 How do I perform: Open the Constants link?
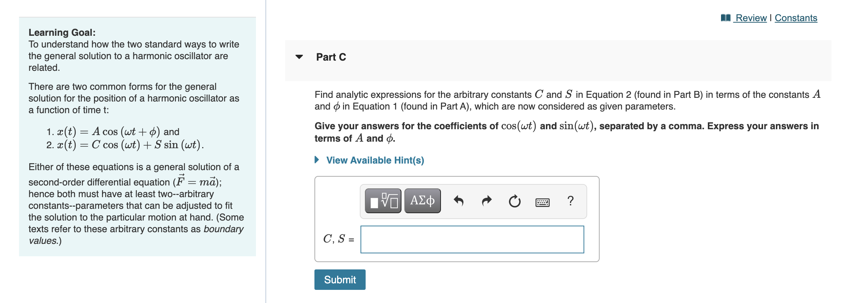point(796,18)
